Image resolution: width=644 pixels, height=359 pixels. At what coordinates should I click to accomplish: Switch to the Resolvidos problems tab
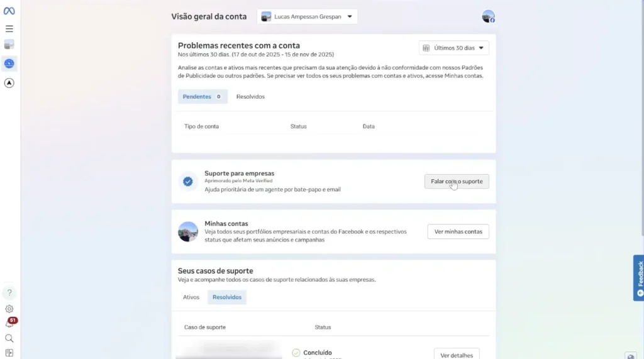(x=250, y=97)
